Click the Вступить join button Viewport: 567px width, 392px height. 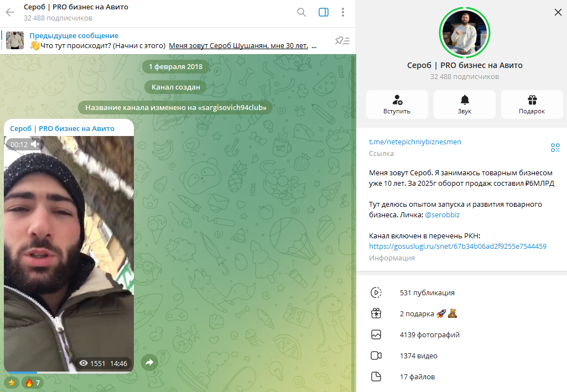click(x=397, y=104)
